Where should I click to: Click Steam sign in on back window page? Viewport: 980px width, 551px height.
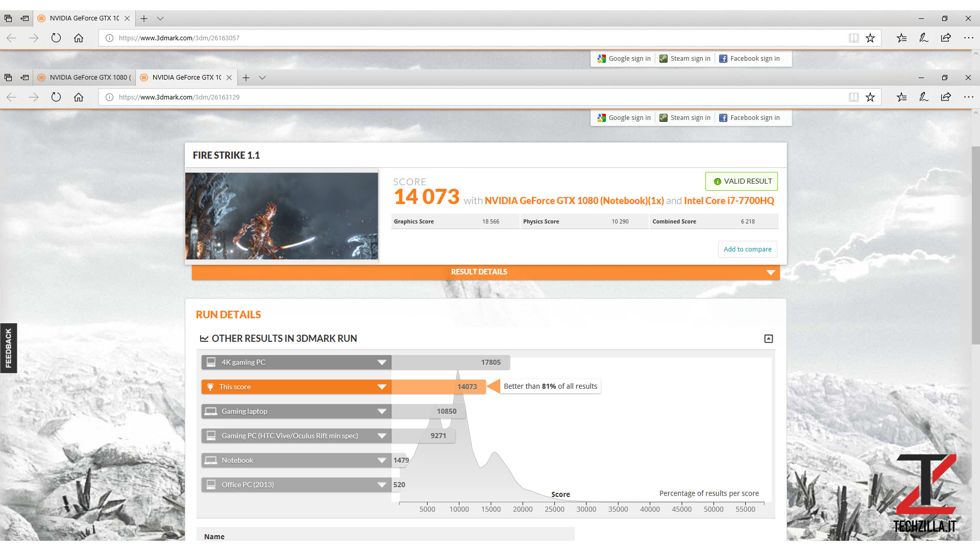pyautogui.click(x=685, y=59)
